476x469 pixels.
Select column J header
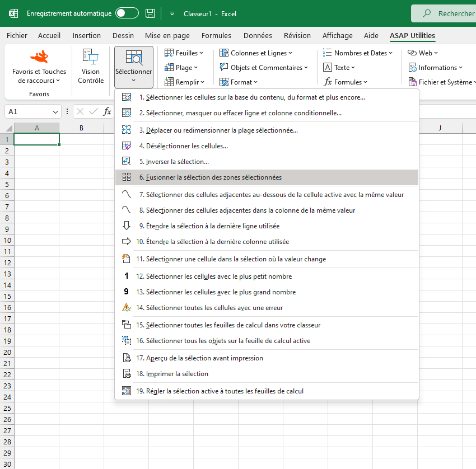point(440,128)
